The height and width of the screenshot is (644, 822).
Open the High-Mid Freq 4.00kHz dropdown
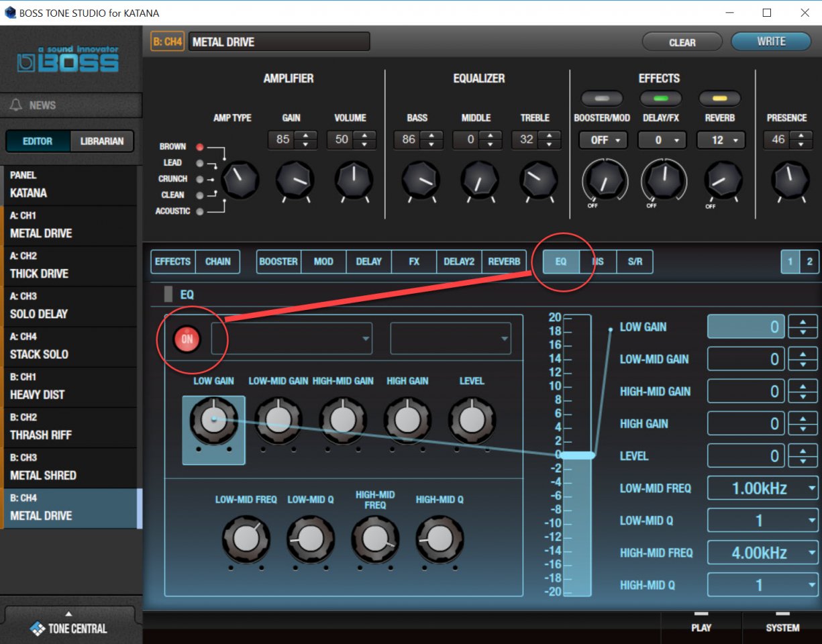tap(764, 553)
